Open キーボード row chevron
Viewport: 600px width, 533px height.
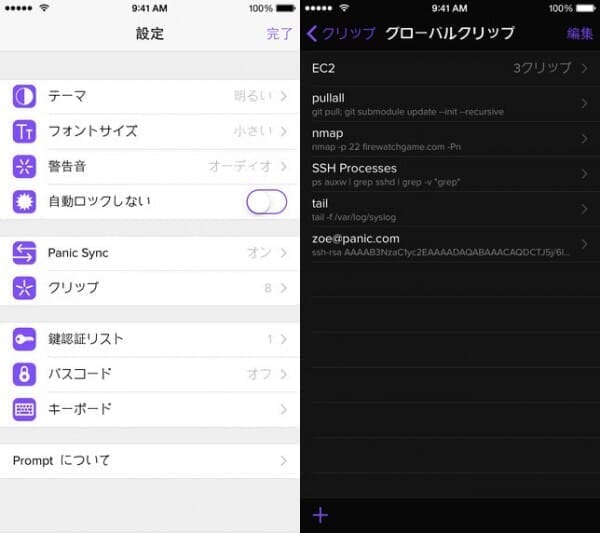pos(284,409)
